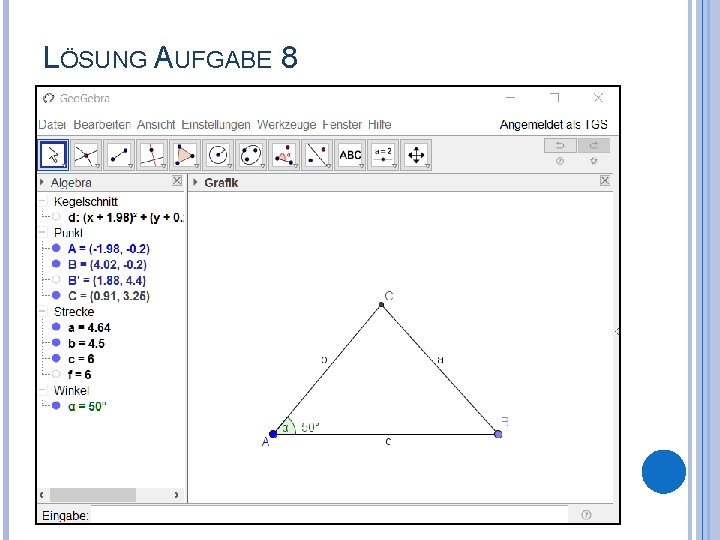Toggle visibility of angle α = 50°
The height and width of the screenshot is (540, 720).
(56, 405)
